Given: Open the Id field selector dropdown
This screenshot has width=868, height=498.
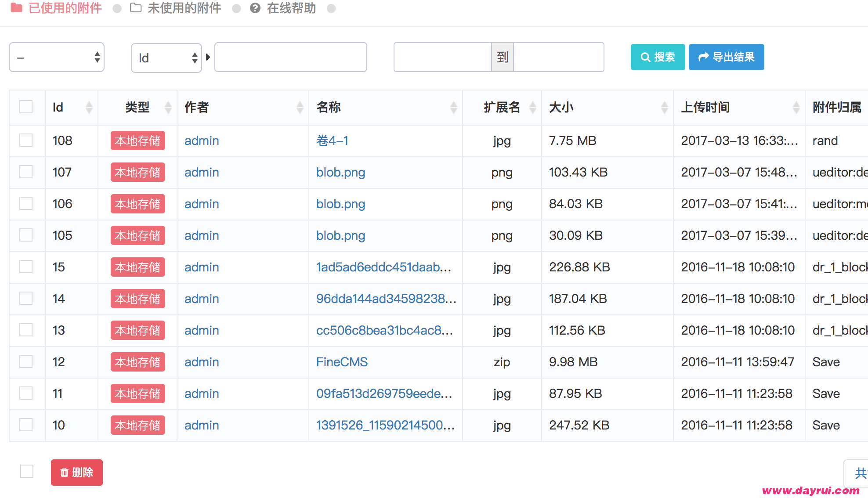Looking at the screenshot, I should (x=166, y=58).
